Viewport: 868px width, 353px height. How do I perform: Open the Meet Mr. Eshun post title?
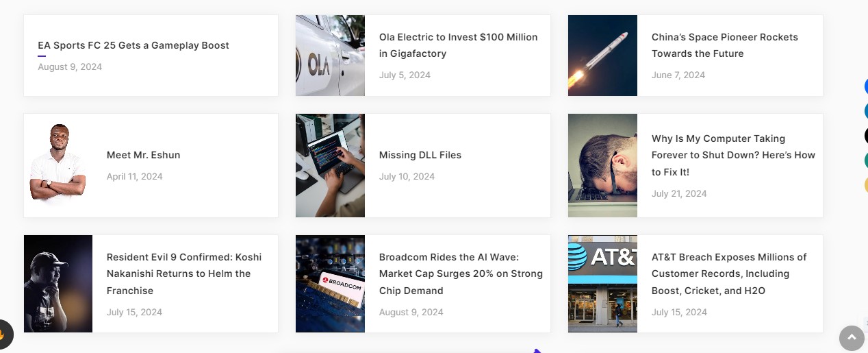[x=143, y=155]
